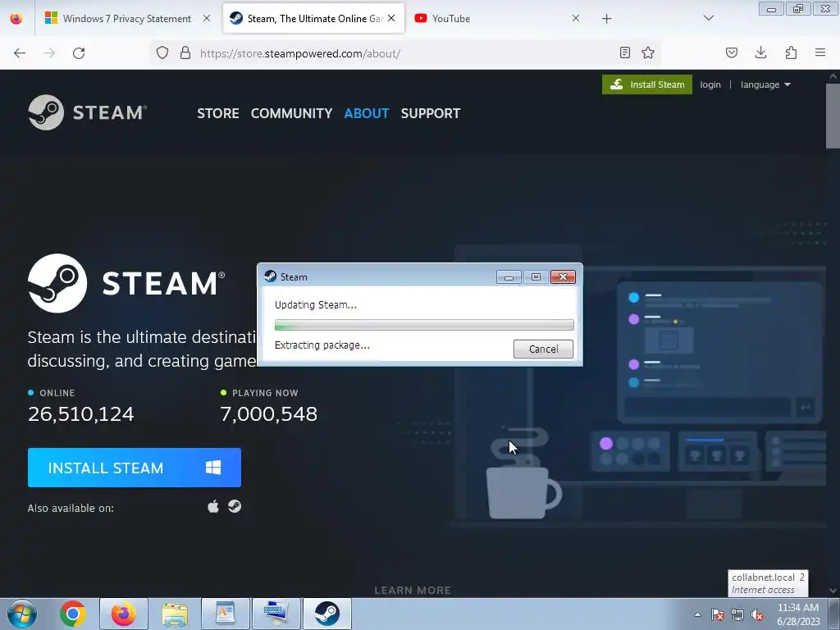Open the Save to Pocket icon
The image size is (840, 630).
[x=732, y=52]
